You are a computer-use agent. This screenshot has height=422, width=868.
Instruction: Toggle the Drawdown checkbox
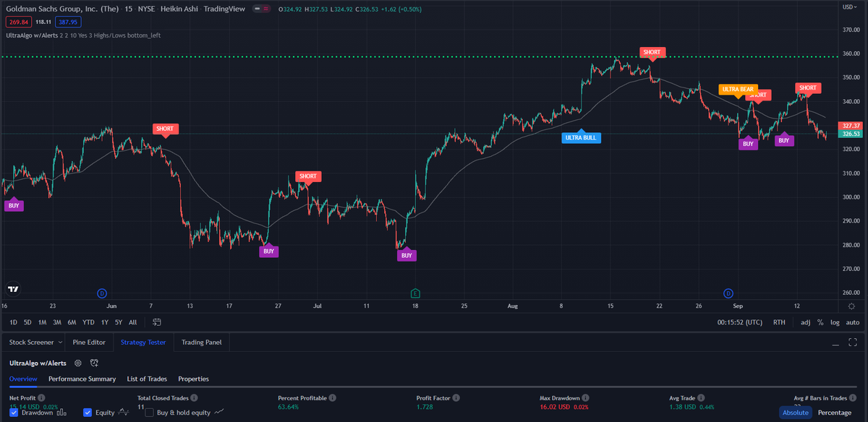(14, 413)
